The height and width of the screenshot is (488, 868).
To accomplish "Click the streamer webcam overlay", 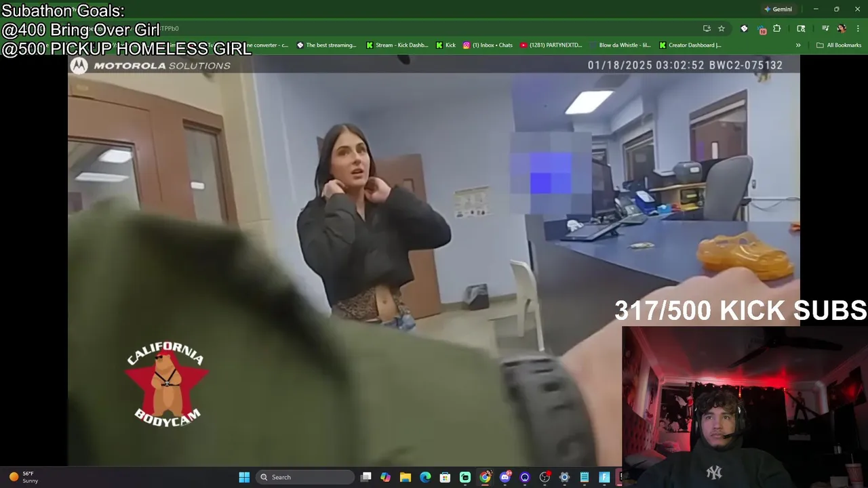I will click(x=745, y=407).
